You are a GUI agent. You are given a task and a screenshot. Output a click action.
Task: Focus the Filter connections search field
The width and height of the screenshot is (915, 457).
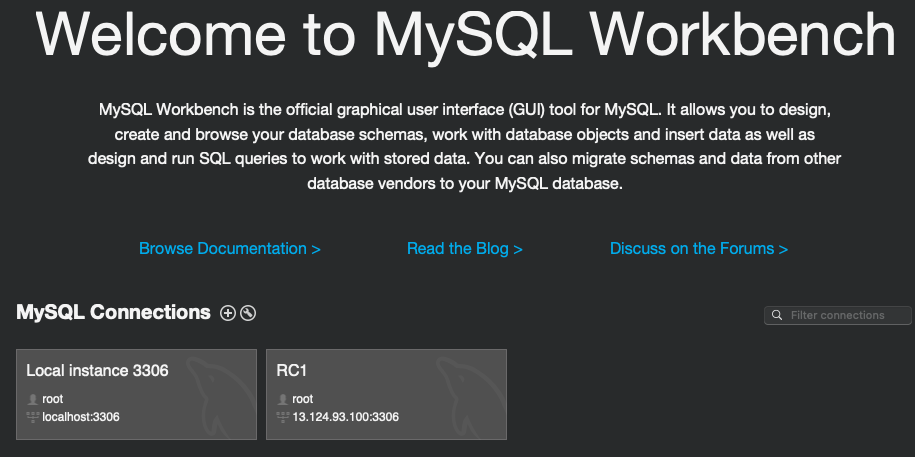click(x=837, y=315)
